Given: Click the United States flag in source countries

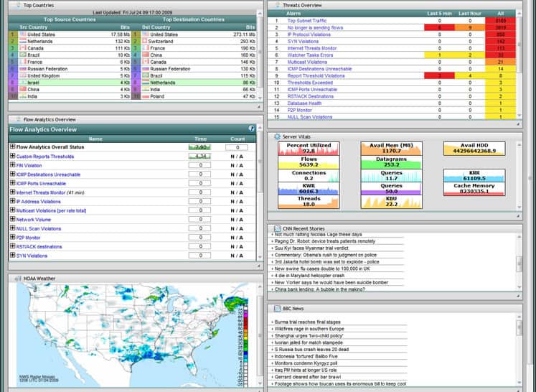Looking at the screenshot, I should click(x=23, y=34).
